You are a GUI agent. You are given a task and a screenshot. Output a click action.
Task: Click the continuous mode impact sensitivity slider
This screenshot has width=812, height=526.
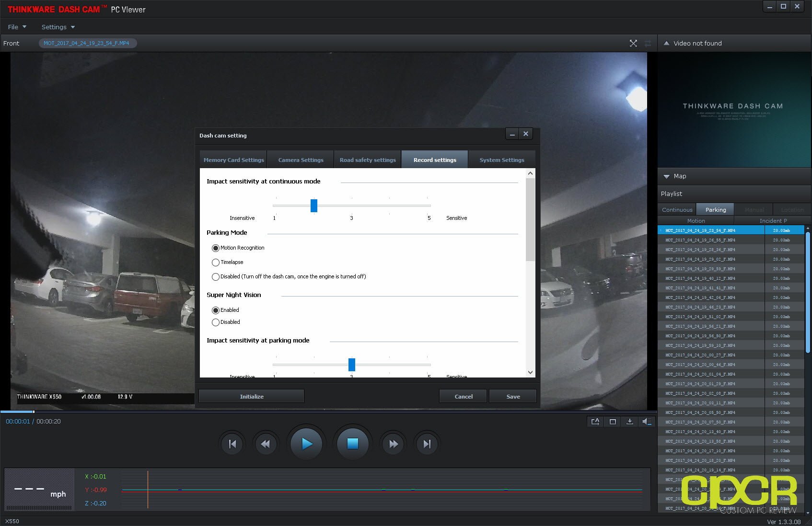314,206
